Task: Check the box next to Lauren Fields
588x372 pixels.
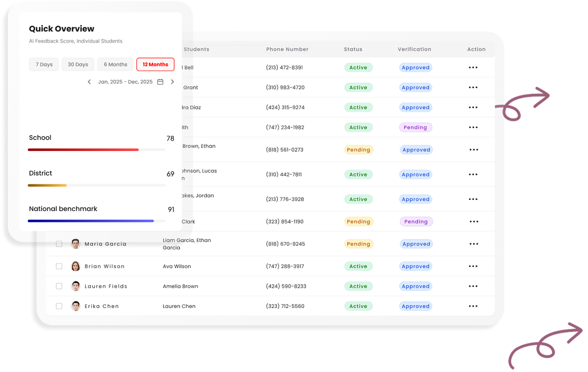Action: click(59, 286)
